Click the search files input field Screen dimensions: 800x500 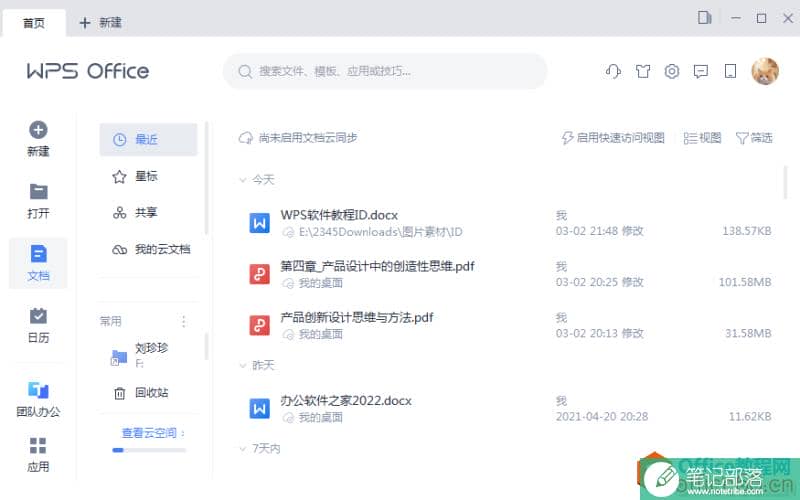coord(385,71)
